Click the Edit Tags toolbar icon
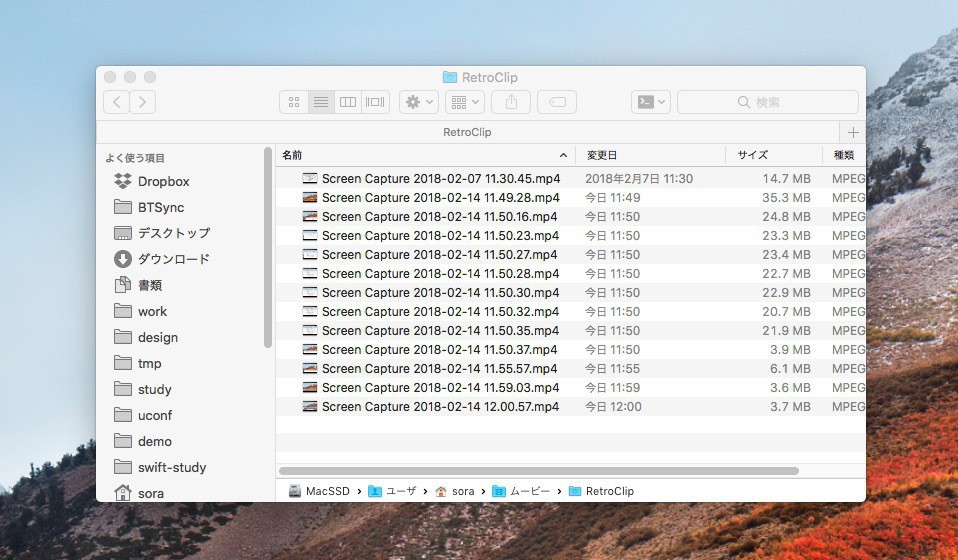The height and width of the screenshot is (560, 958). pyautogui.click(x=557, y=102)
